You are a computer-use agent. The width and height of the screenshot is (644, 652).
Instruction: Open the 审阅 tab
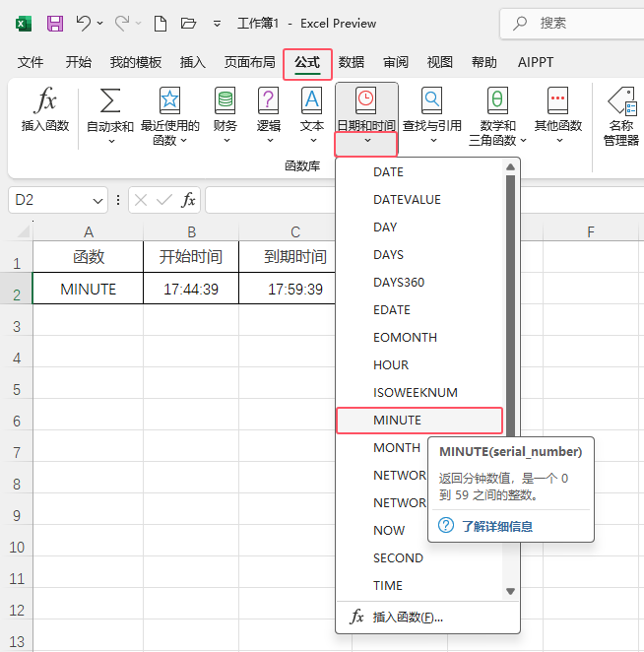point(396,62)
